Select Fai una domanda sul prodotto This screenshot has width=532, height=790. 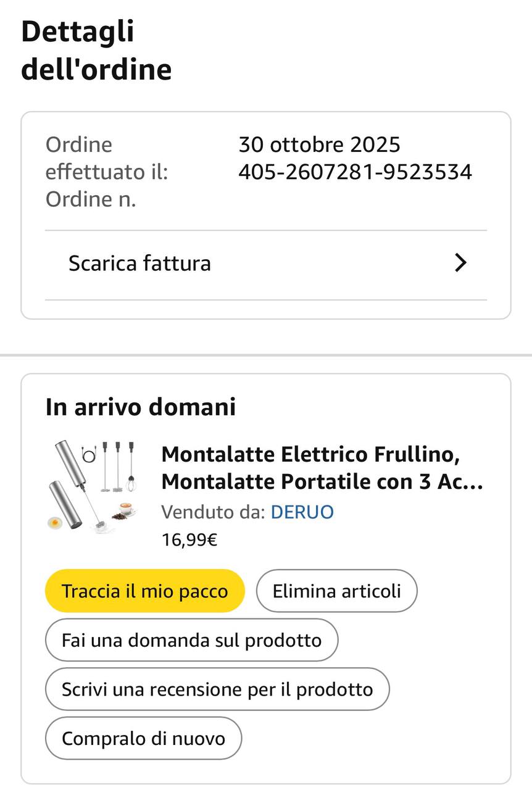point(191,640)
